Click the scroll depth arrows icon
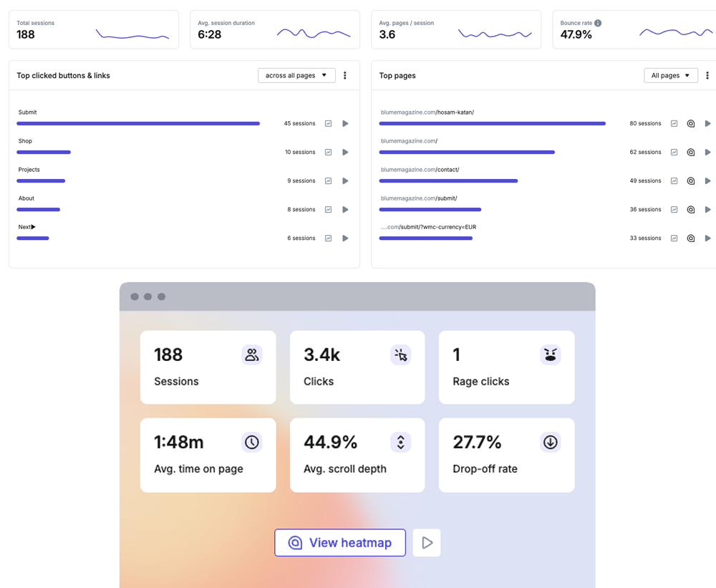Image resolution: width=716 pixels, height=588 pixels. coord(400,443)
